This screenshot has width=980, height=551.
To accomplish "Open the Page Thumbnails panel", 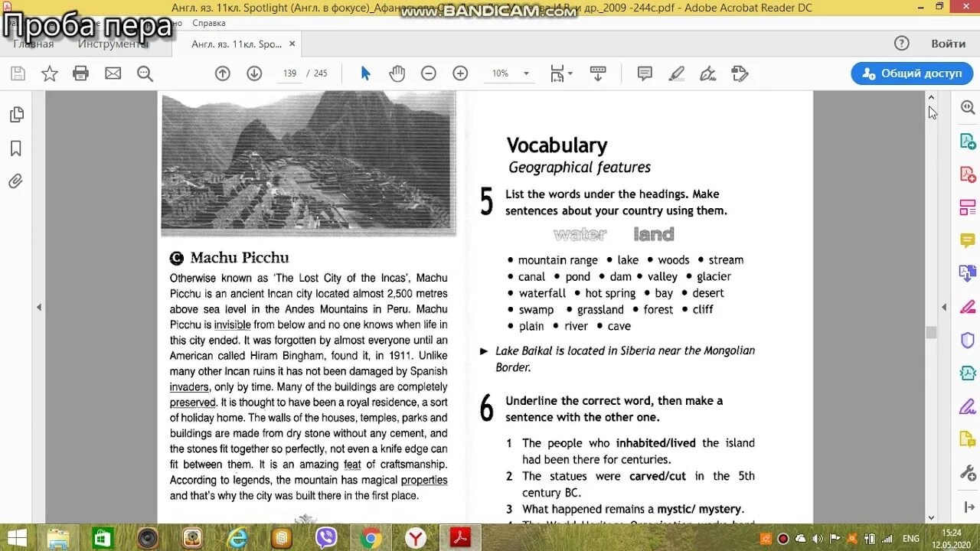I will point(16,115).
